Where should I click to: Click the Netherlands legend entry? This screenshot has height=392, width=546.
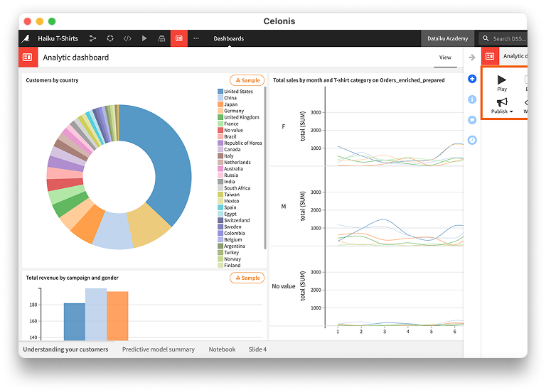[234, 163]
